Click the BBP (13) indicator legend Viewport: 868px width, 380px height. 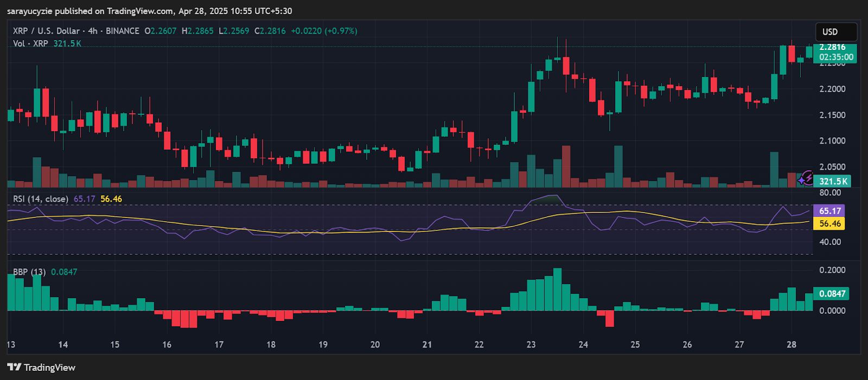tap(29, 272)
